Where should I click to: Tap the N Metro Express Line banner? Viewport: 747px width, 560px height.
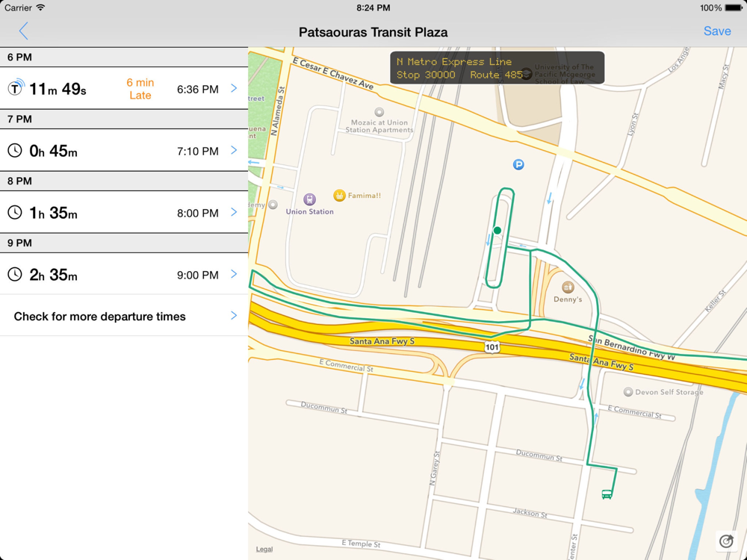tap(497, 68)
